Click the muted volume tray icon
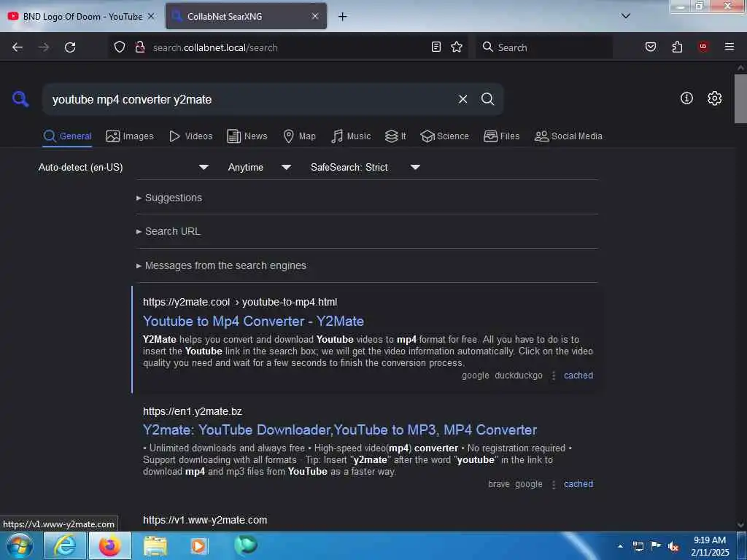This screenshot has width=747, height=560. point(673,546)
